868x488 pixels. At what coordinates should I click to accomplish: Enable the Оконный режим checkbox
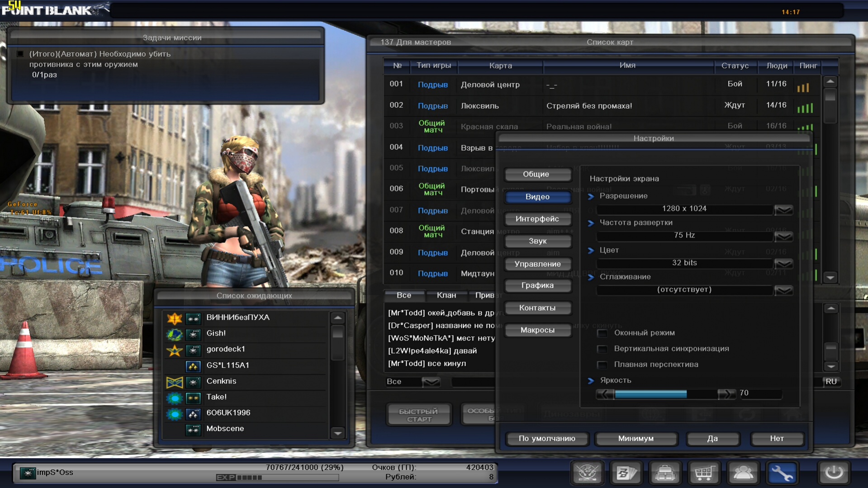(x=602, y=333)
